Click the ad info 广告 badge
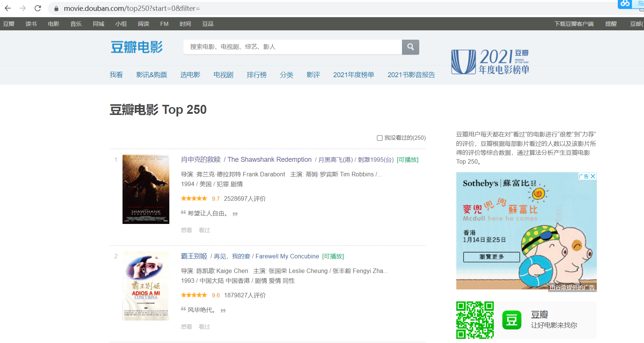This screenshot has width=644, height=343. click(x=583, y=176)
